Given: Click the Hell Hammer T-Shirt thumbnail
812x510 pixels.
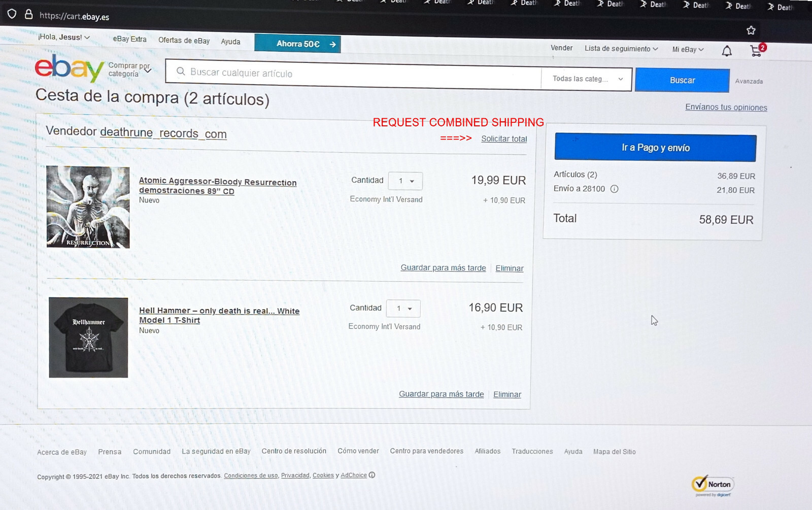Looking at the screenshot, I should pos(88,337).
